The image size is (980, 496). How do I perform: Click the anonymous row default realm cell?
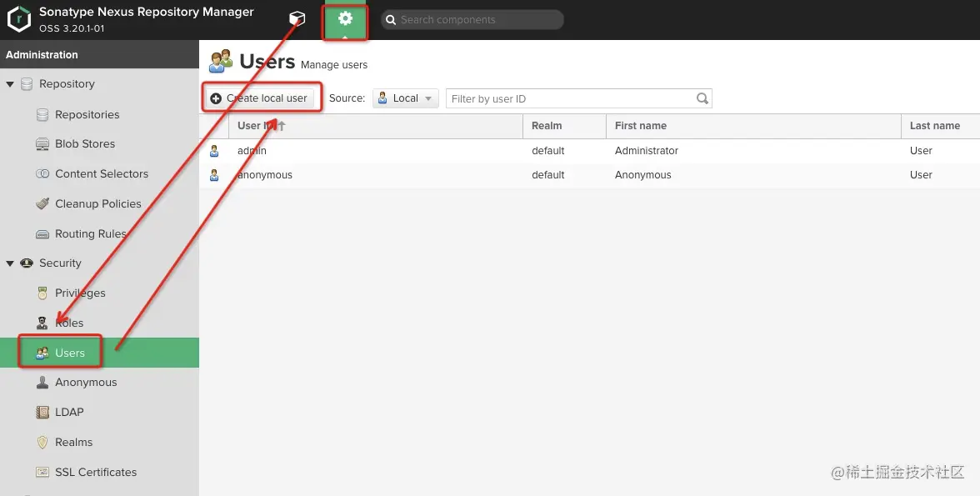point(548,175)
